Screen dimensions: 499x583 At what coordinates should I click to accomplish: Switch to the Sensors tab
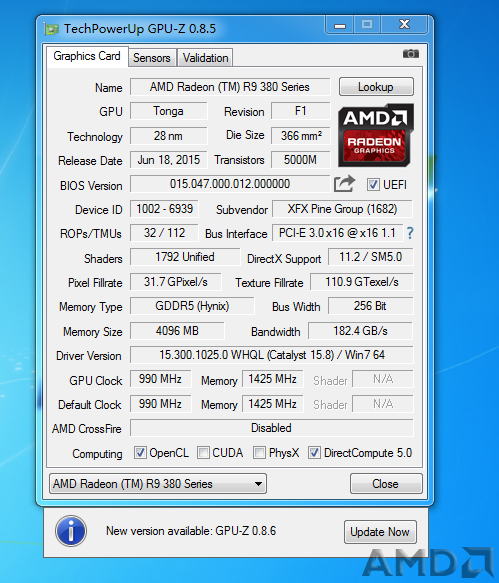click(x=152, y=58)
